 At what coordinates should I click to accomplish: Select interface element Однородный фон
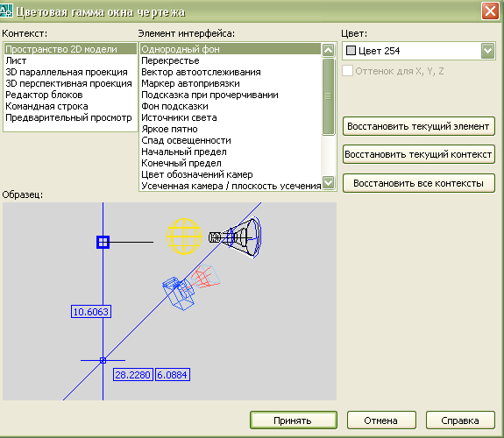coord(231,49)
